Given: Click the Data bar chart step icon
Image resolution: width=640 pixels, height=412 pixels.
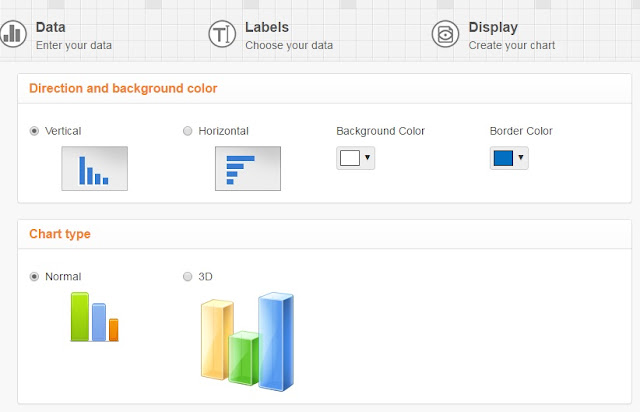Looking at the screenshot, I should (13, 34).
